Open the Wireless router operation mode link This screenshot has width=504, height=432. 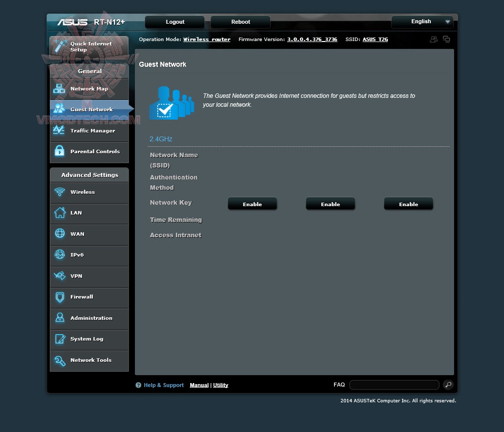(x=207, y=39)
